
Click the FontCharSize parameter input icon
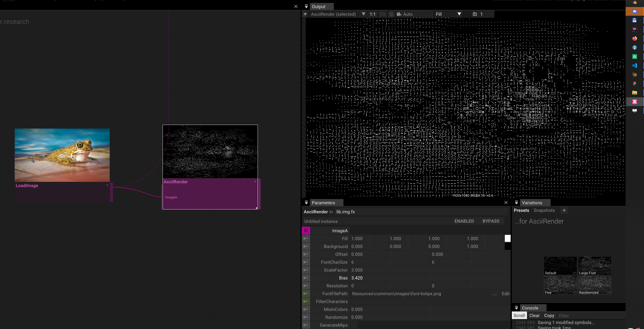pyautogui.click(x=306, y=262)
